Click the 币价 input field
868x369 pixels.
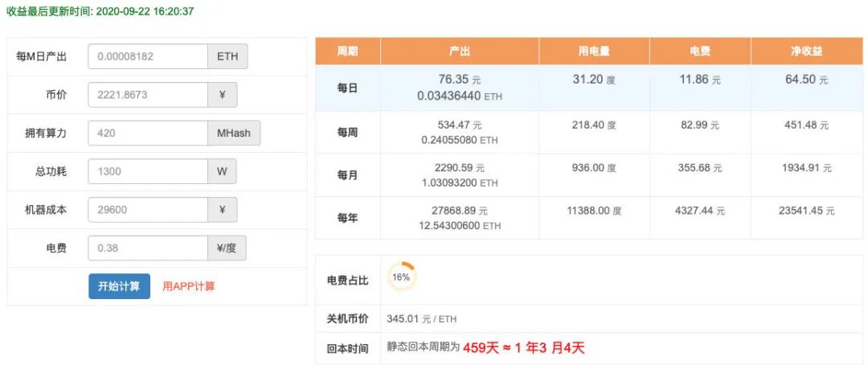[148, 95]
